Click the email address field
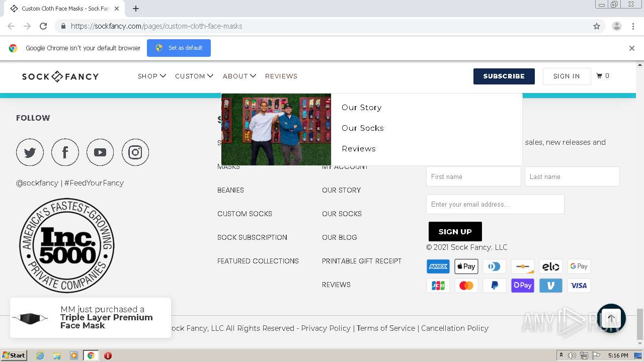The image size is (644, 362). 495,204
